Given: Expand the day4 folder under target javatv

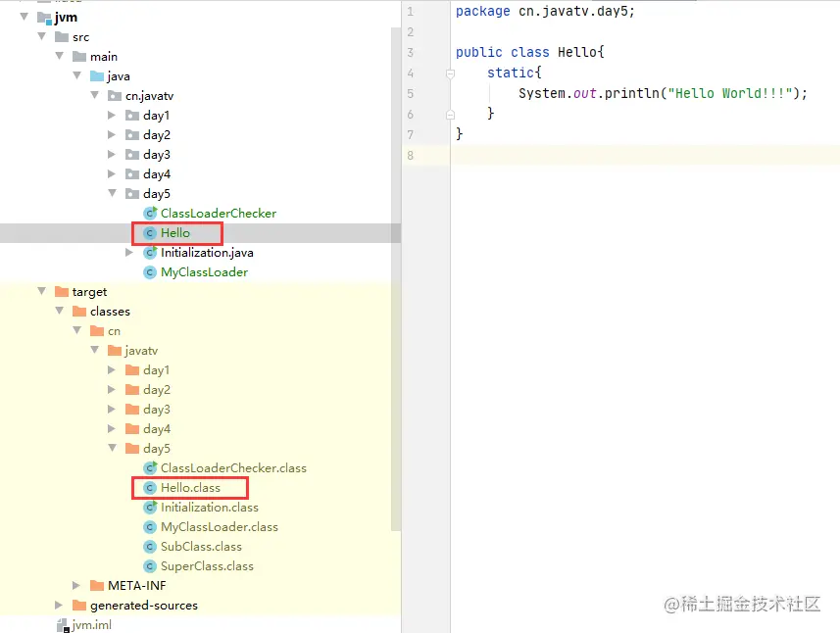Looking at the screenshot, I should click(112, 428).
